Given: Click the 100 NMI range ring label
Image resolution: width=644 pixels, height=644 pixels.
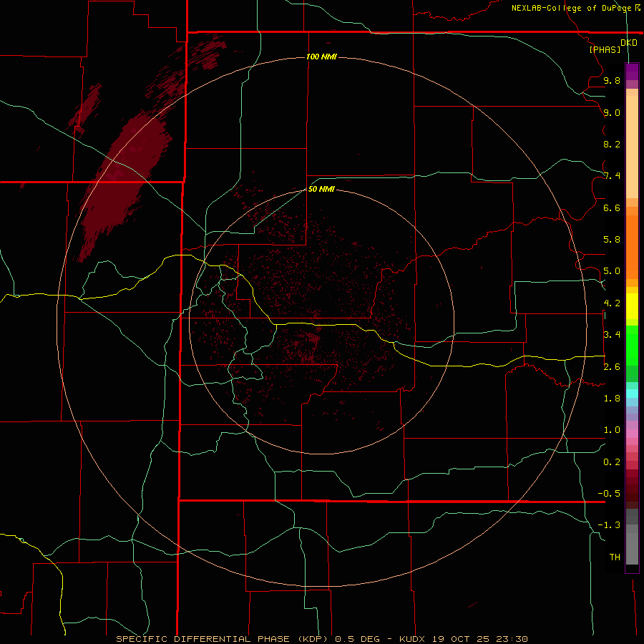Looking at the screenshot, I should [x=321, y=57].
